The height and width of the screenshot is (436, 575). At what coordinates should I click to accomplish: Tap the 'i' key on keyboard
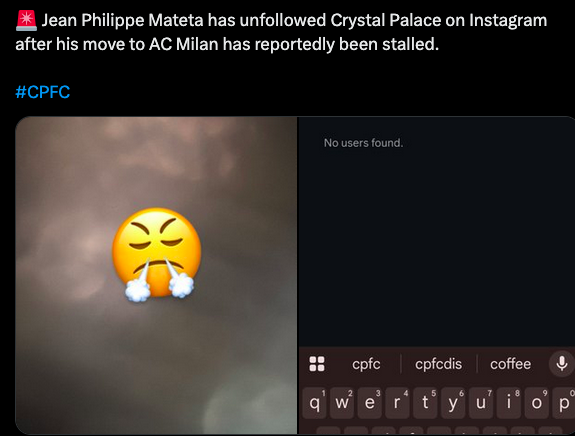click(509, 403)
